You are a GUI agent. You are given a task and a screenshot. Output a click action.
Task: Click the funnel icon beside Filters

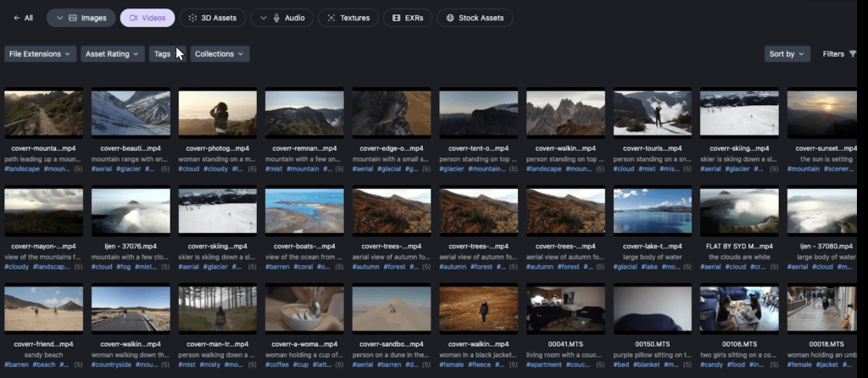[x=853, y=54]
